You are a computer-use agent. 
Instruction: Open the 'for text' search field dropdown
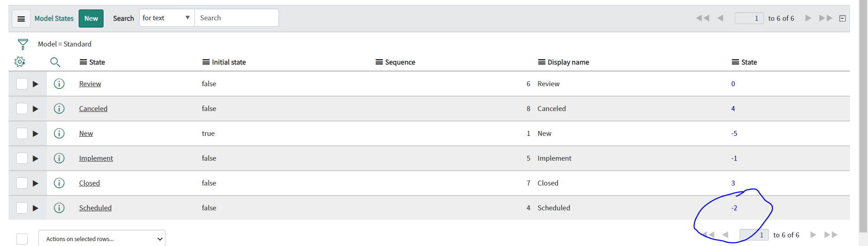[167, 18]
